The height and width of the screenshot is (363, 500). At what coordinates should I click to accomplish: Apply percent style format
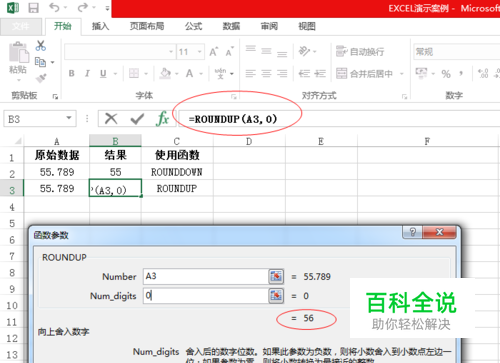(x=446, y=74)
